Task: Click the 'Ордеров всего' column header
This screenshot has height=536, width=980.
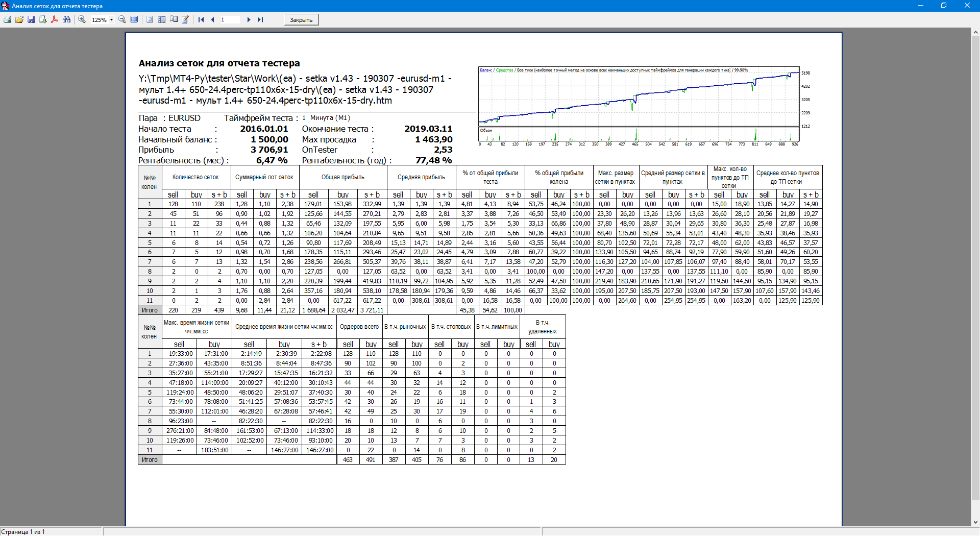Action: (x=359, y=327)
